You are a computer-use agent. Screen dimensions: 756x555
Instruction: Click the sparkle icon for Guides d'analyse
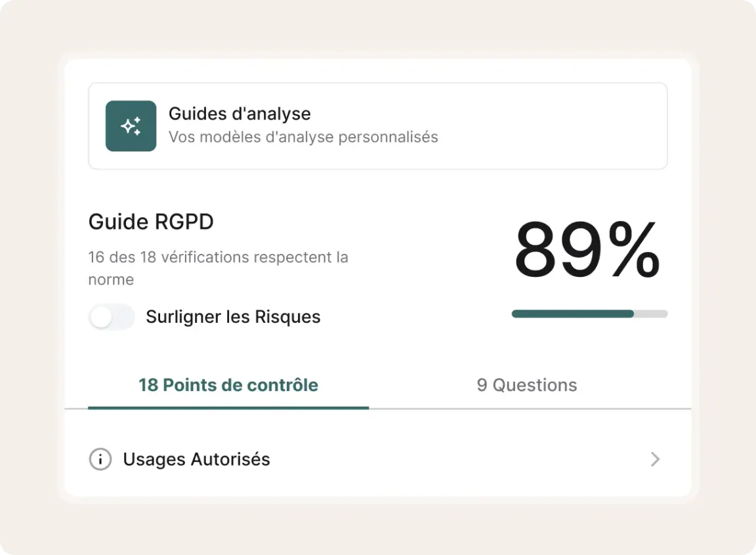coord(131,126)
